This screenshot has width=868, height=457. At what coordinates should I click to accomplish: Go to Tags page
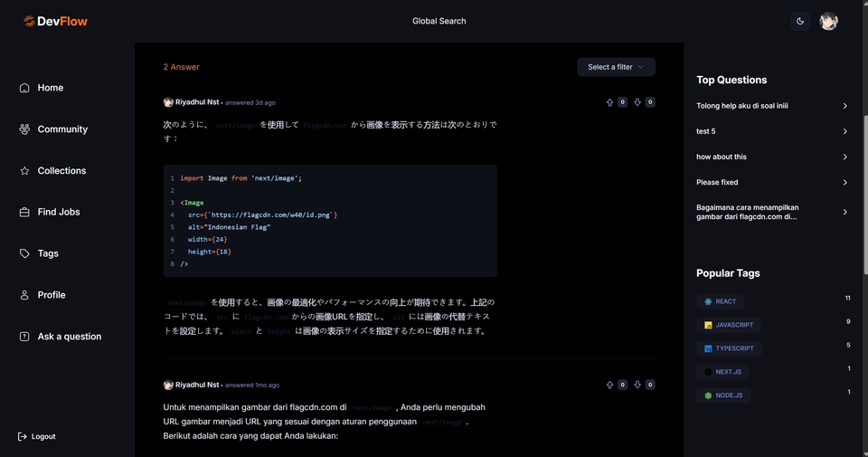coord(48,253)
